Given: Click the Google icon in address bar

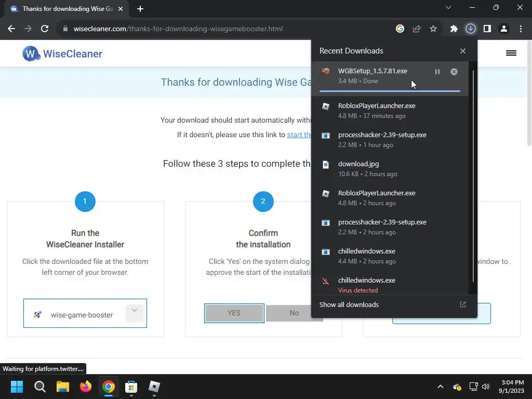Looking at the screenshot, I should [400, 29].
